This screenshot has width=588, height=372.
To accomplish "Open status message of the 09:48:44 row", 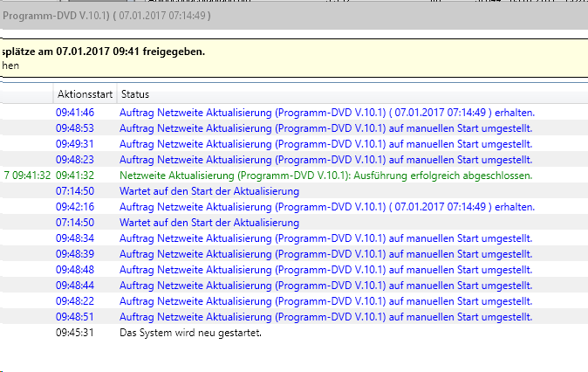I will tap(326, 286).
